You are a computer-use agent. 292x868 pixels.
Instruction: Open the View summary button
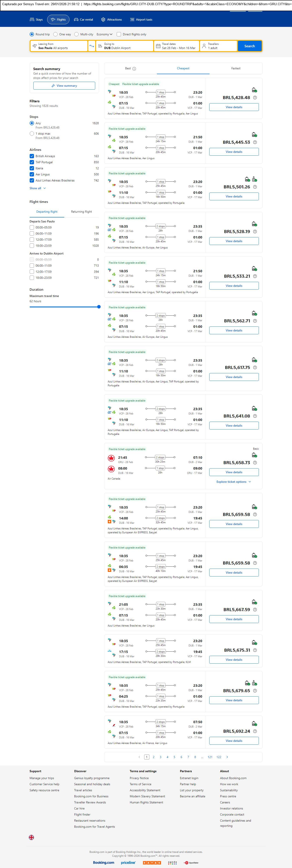coord(64,86)
